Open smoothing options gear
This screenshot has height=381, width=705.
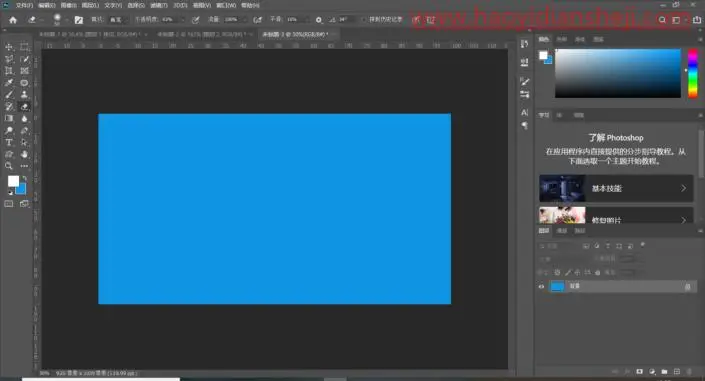coord(319,20)
